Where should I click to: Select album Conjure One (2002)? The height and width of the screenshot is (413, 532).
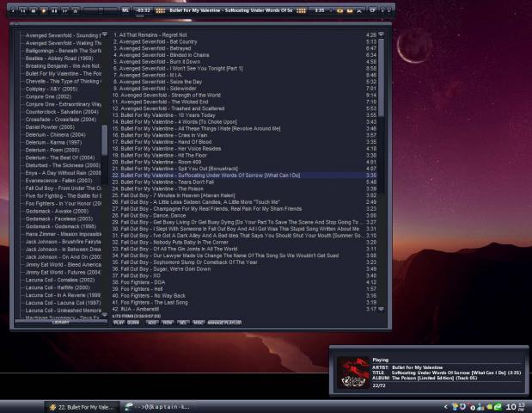[x=48, y=96]
